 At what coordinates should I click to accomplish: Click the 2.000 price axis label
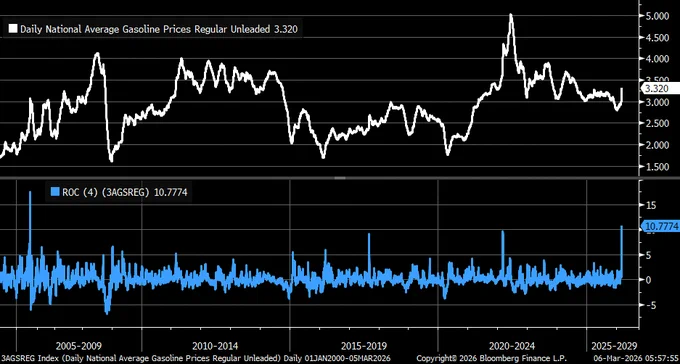tap(657, 145)
